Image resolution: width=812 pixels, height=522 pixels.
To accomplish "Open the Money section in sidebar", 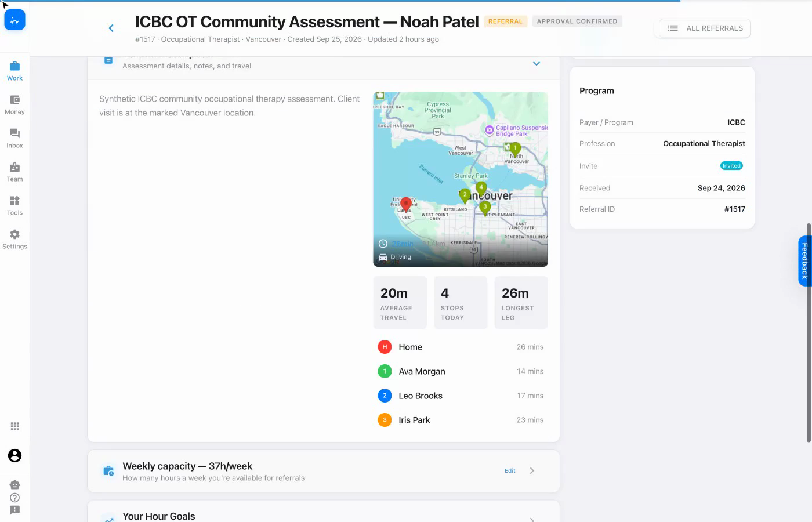I will (x=14, y=104).
